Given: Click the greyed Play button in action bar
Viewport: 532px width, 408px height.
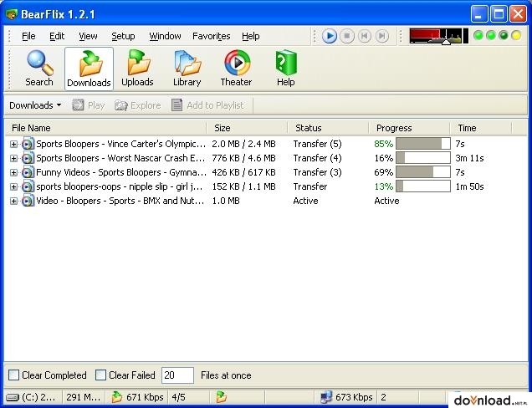Looking at the screenshot, I should pos(88,105).
